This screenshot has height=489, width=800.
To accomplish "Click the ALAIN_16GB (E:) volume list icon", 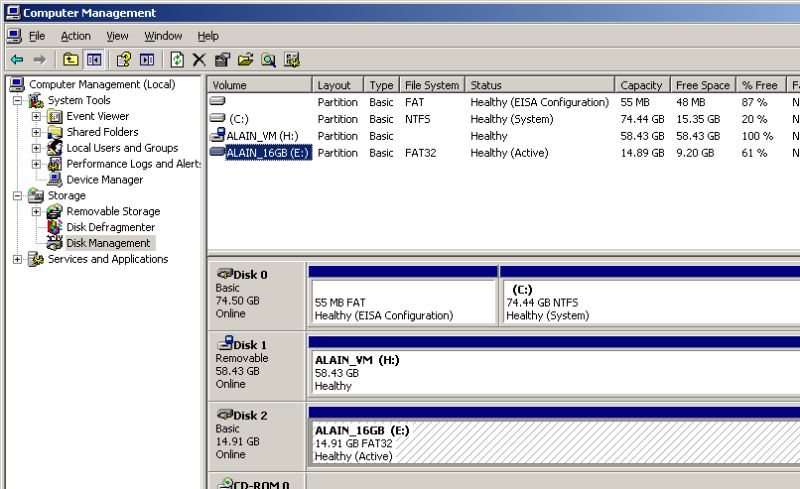I will (217, 152).
